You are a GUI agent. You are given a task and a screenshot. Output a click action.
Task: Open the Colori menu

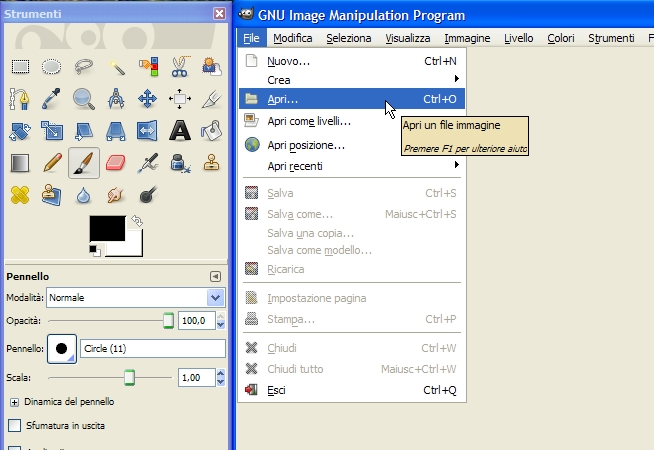(561, 38)
